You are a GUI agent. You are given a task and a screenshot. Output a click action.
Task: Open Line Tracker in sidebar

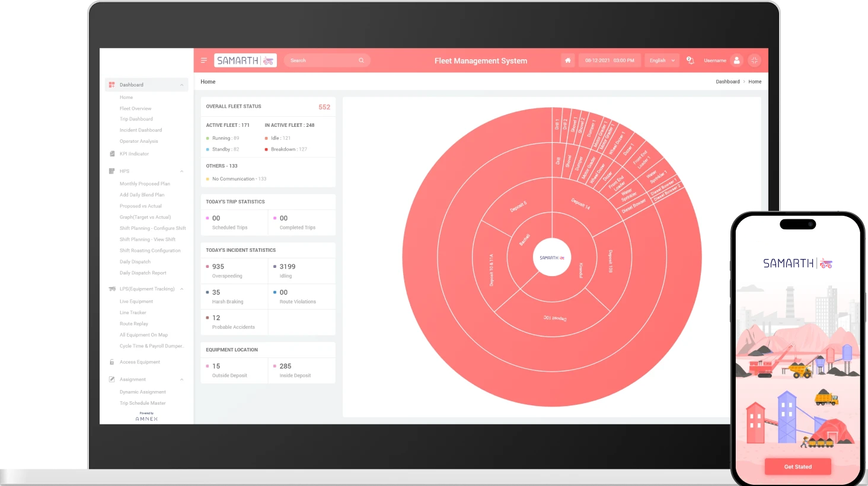pyautogui.click(x=133, y=313)
